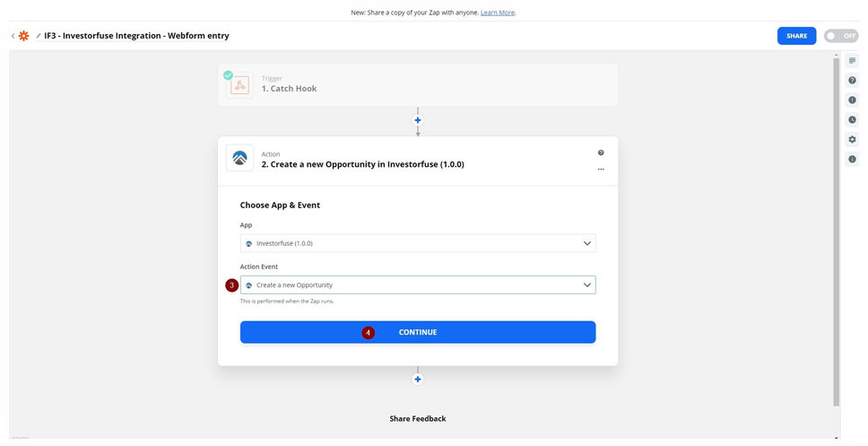The width and height of the screenshot is (868, 446).
Task: Open Zapier home via orange asterisk logo
Action: pyautogui.click(x=24, y=36)
